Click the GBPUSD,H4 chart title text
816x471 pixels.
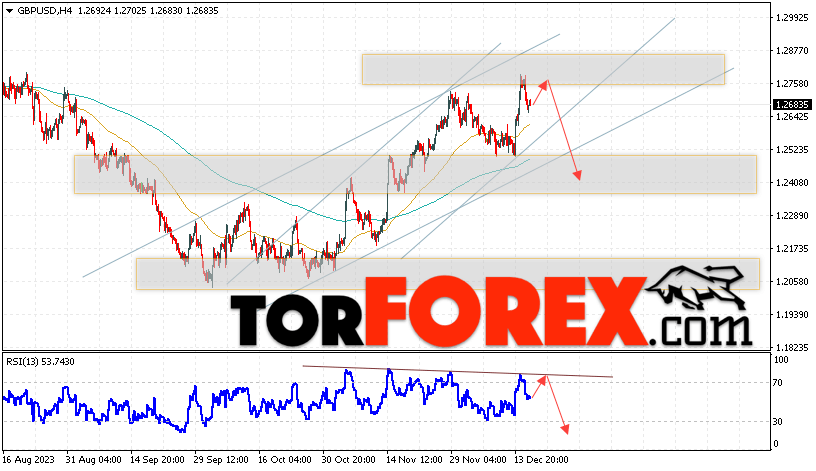[44, 10]
